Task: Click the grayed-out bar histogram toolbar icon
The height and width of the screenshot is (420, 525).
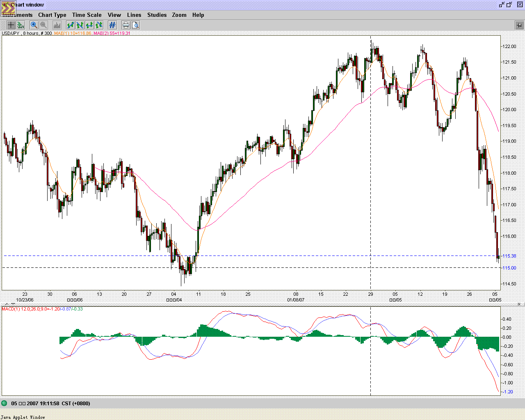Action: pyautogui.click(x=57, y=25)
